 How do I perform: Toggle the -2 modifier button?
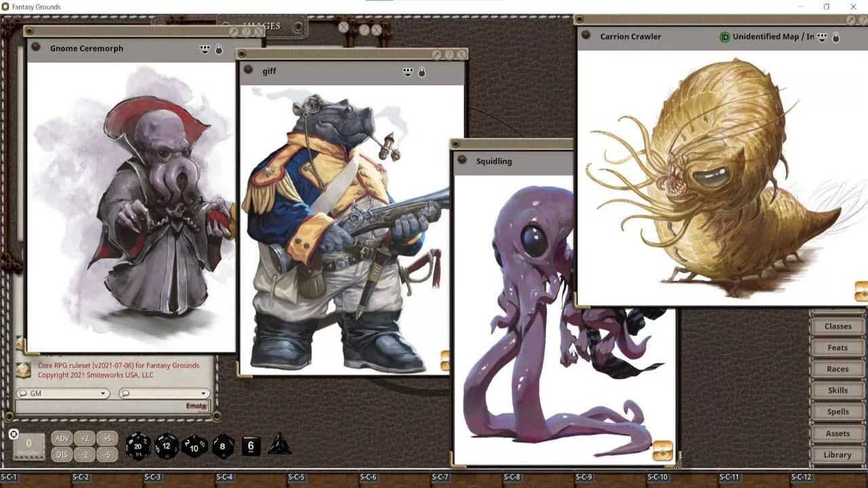84,454
